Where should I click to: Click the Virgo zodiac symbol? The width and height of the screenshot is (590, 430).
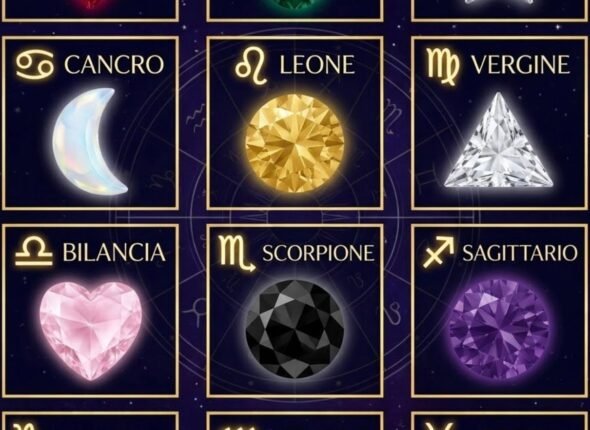click(443, 66)
